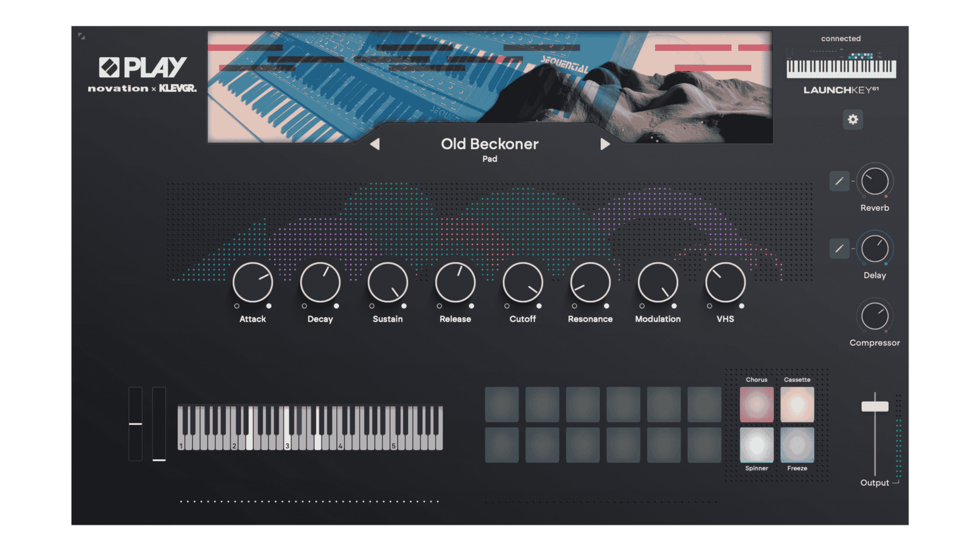980x551 pixels.
Task: Tap the fourth pad in top row
Action: 623,404
